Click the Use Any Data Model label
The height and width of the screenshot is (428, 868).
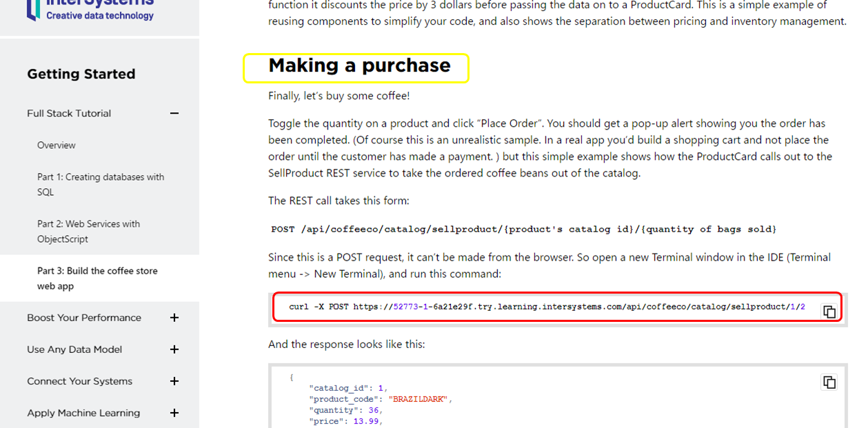74,349
